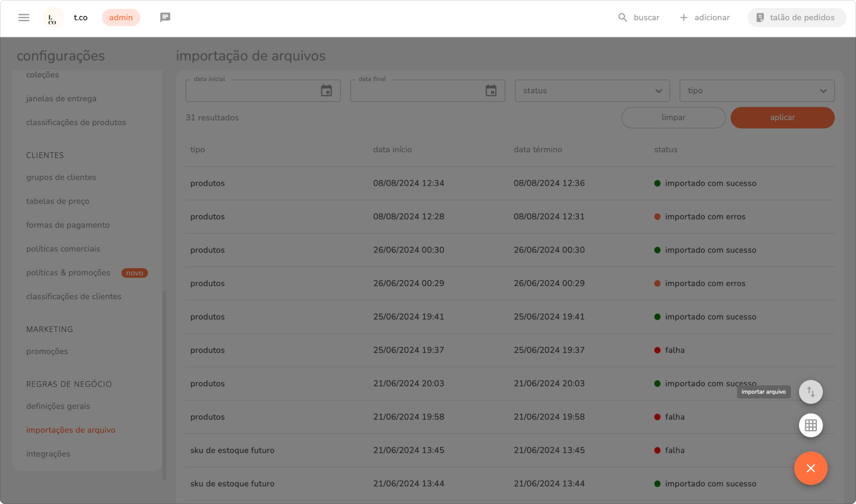The width and height of the screenshot is (856, 504).
Task: Open the hamburger menu icon
Action: tap(24, 17)
